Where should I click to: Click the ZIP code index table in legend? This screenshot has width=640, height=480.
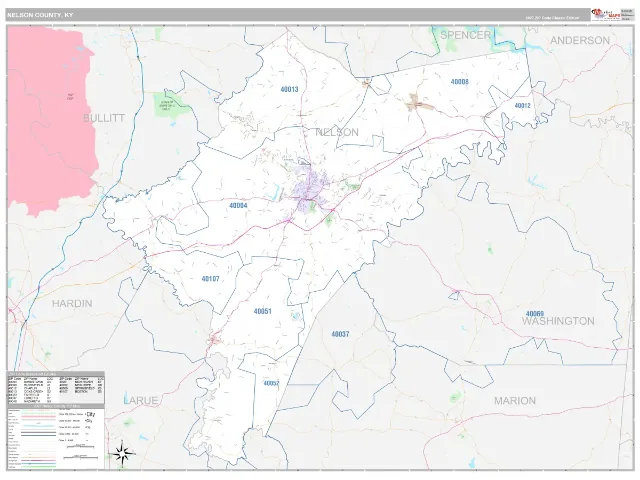click(x=56, y=386)
